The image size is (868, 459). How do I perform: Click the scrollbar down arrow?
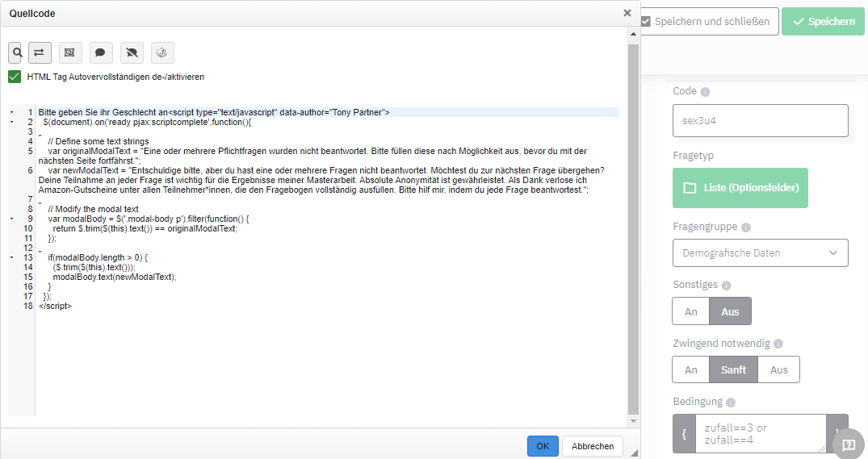[633, 421]
